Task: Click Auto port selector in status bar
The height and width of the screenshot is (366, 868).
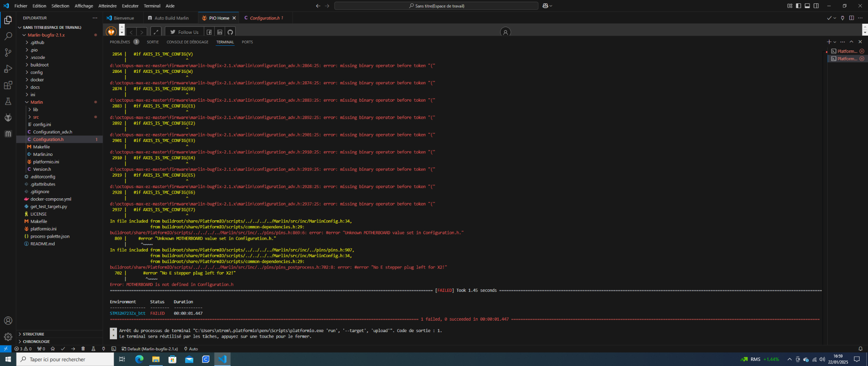Action: click(x=191, y=349)
